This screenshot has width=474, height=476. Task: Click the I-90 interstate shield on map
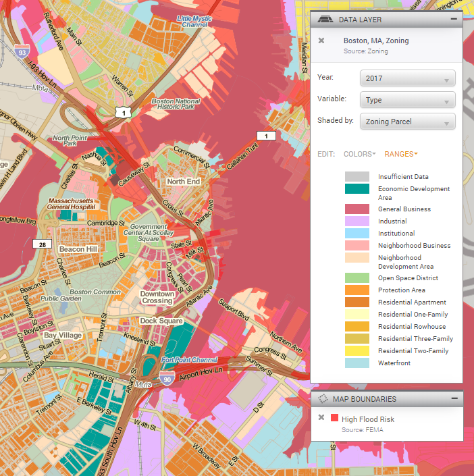pyautogui.click(x=167, y=378)
